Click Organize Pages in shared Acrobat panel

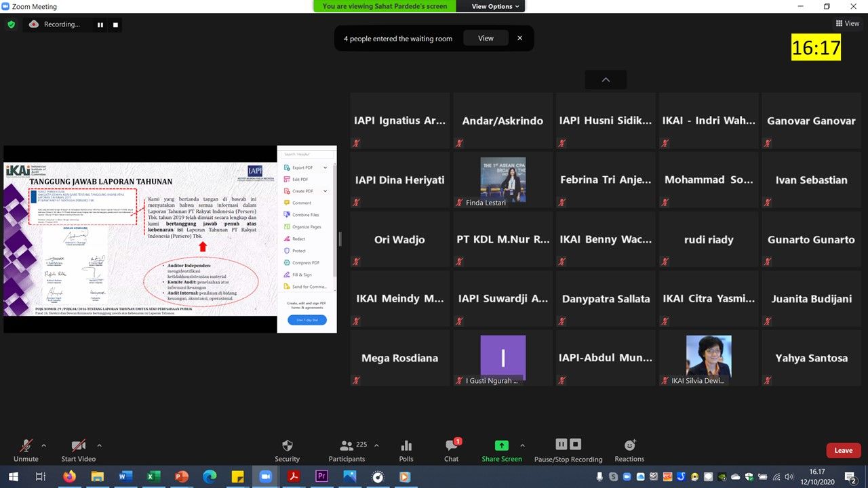[x=307, y=226]
